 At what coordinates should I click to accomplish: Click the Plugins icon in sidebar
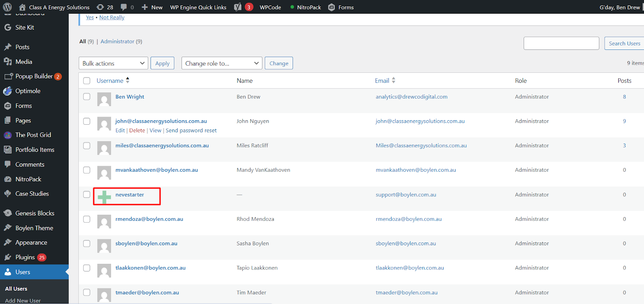(8, 257)
